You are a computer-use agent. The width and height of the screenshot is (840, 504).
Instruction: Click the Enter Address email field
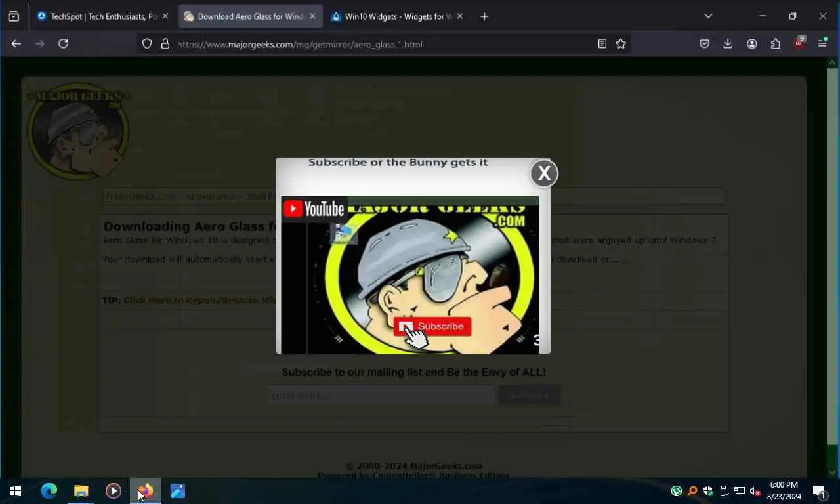click(x=381, y=395)
